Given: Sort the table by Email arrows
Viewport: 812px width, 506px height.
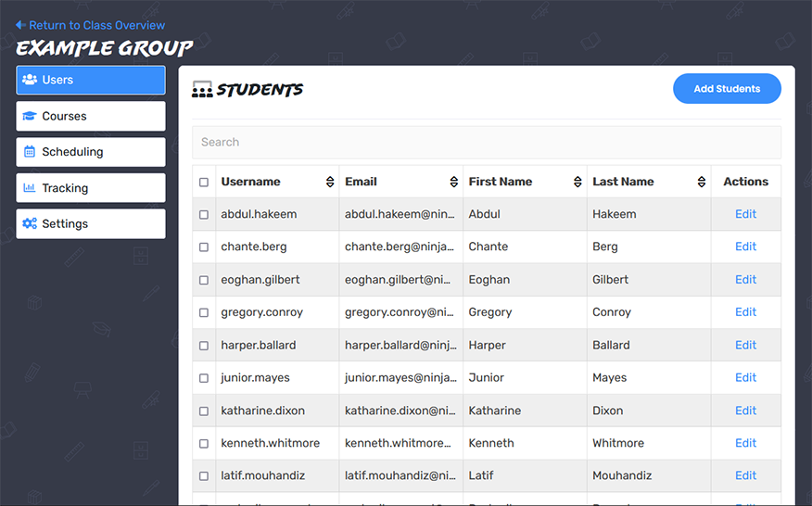Looking at the screenshot, I should 454,183.
